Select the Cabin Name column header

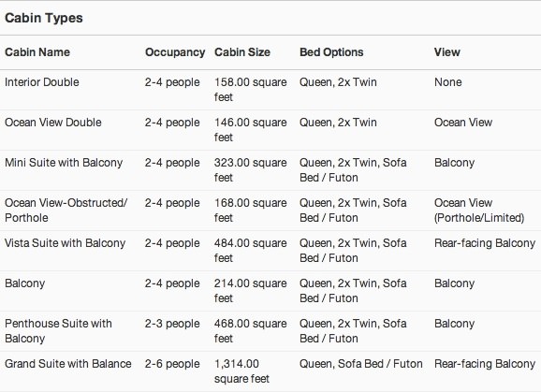click(x=37, y=52)
